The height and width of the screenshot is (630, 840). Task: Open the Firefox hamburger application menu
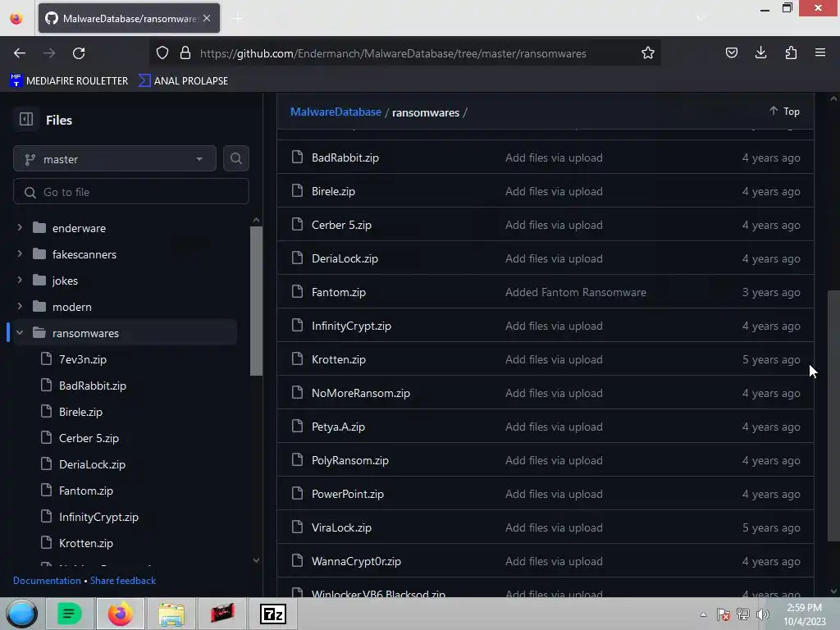pyautogui.click(x=820, y=52)
